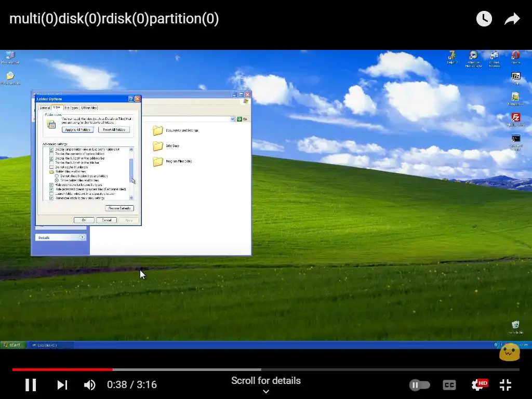The image size is (532, 399).
Task: Click the Hidden files and folders group
Action: pyautogui.click(x=68, y=171)
